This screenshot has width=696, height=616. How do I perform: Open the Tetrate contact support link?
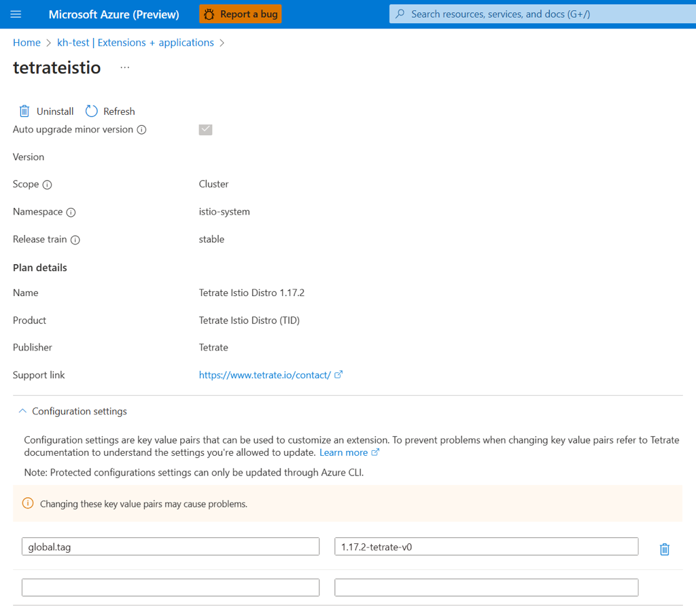pyautogui.click(x=265, y=374)
